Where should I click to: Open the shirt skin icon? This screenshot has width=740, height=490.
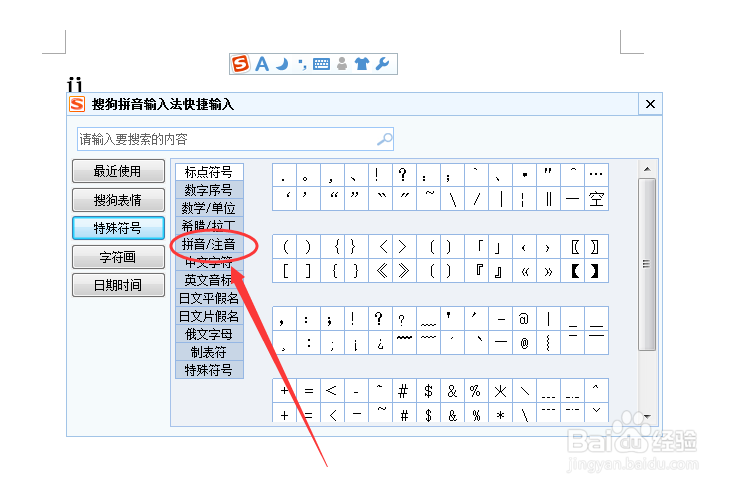[x=362, y=64]
